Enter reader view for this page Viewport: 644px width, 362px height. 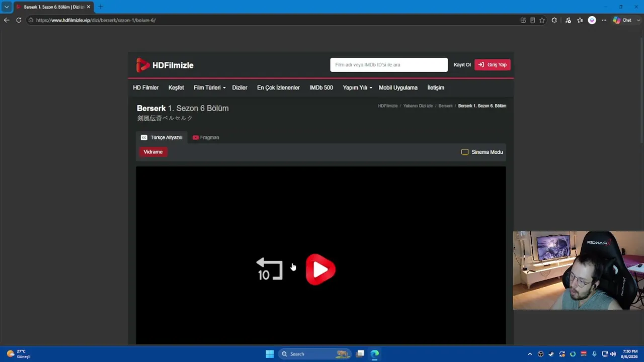tap(533, 20)
